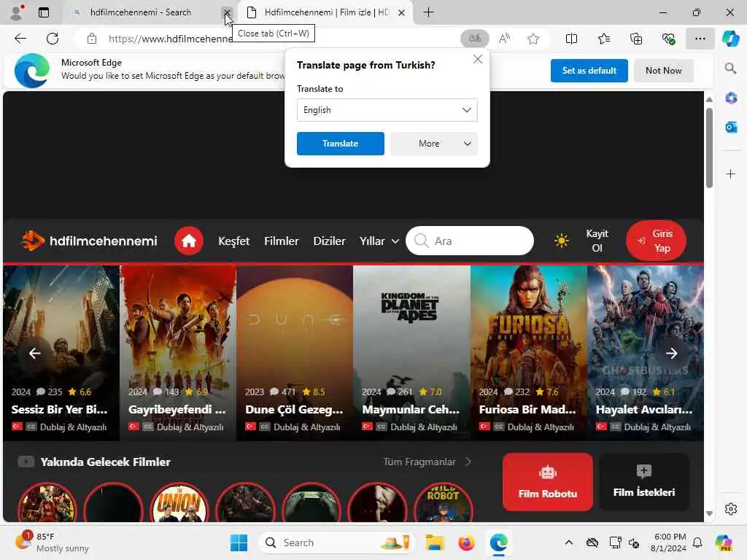Open The Union upcoming trailer circle
The image size is (747, 560).
179,503
